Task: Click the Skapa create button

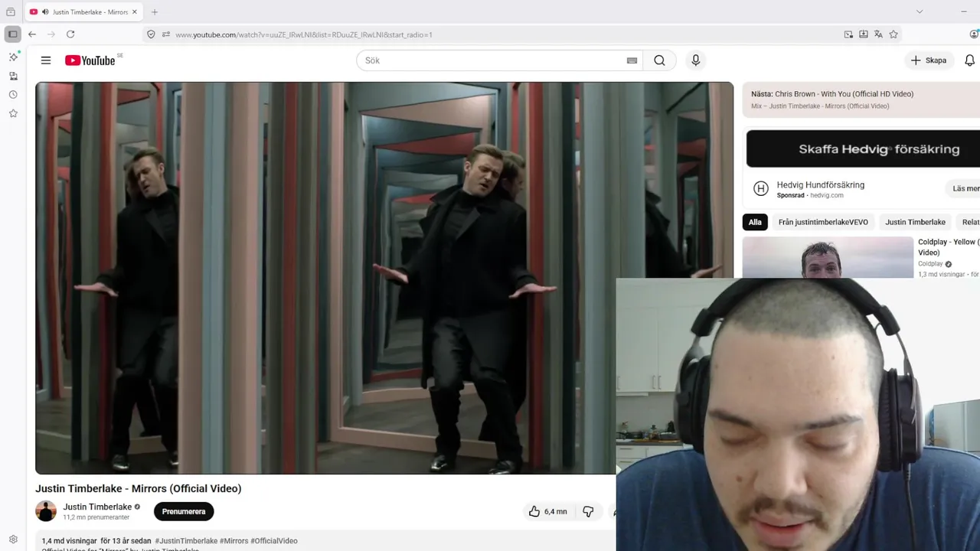Action: pos(929,60)
